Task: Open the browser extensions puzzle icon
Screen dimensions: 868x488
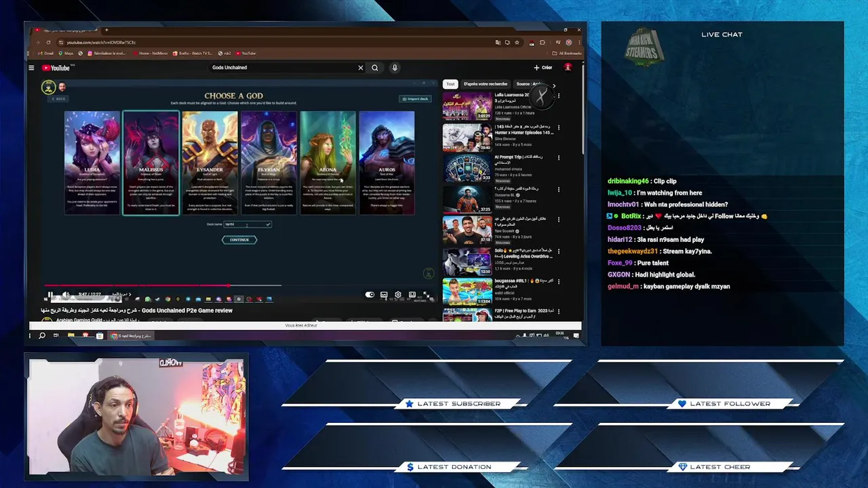Action: pyautogui.click(x=542, y=42)
